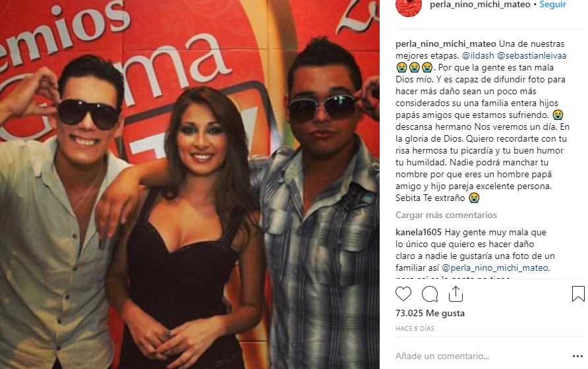Like the post with heart icon
This screenshot has width=588, height=369.
coord(403,294)
